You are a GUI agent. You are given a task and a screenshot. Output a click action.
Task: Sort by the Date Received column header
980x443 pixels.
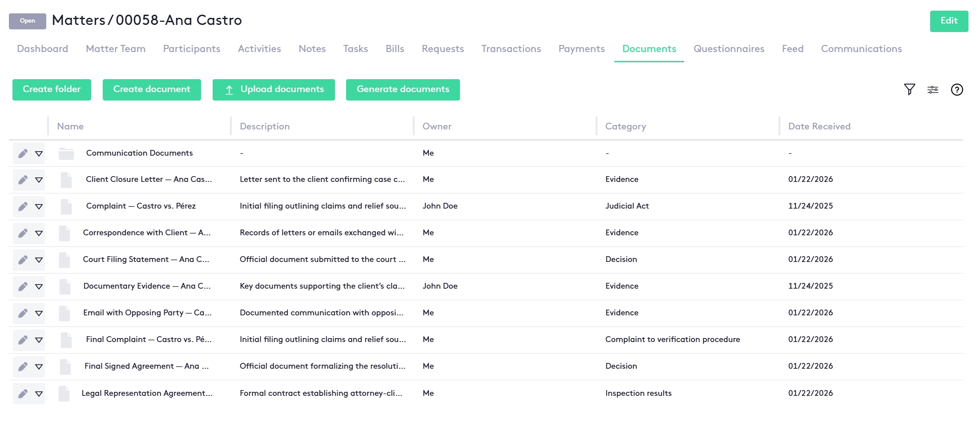coord(819,126)
